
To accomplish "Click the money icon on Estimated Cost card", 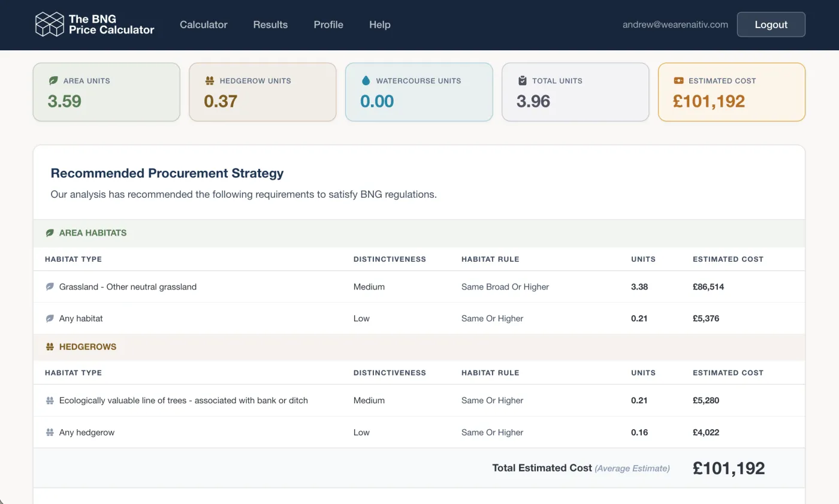I will 679,80.
